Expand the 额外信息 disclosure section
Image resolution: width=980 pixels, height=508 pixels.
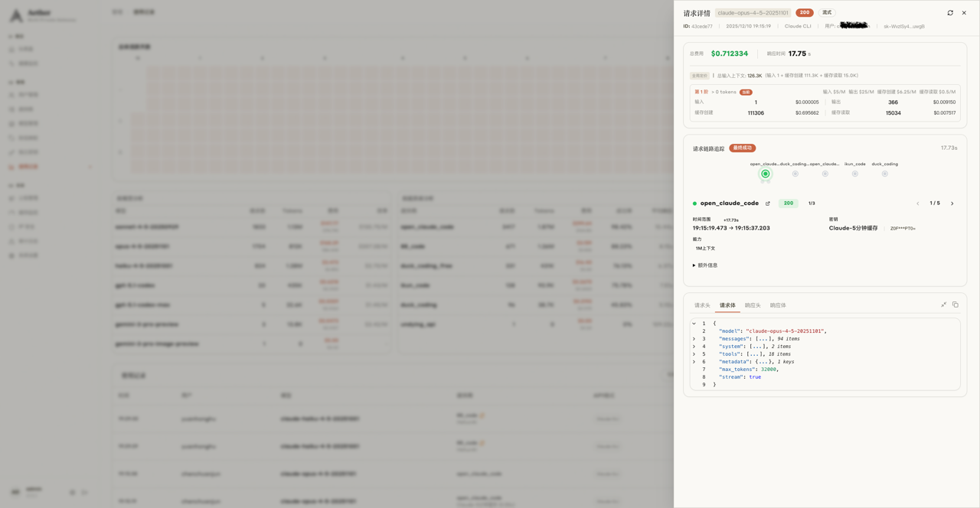(705, 265)
